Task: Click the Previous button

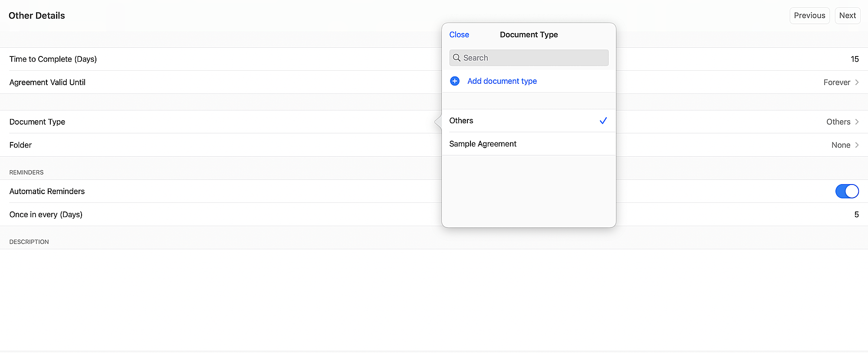Action: [809, 16]
